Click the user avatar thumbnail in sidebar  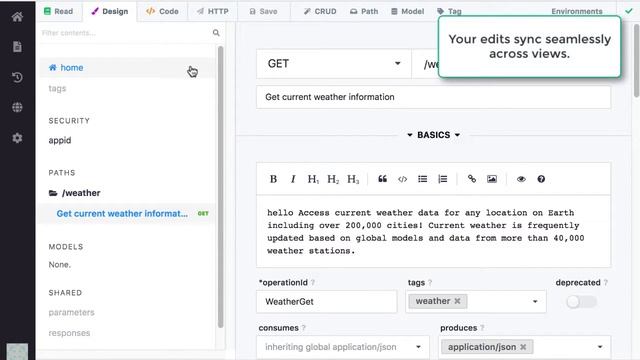tap(17, 351)
